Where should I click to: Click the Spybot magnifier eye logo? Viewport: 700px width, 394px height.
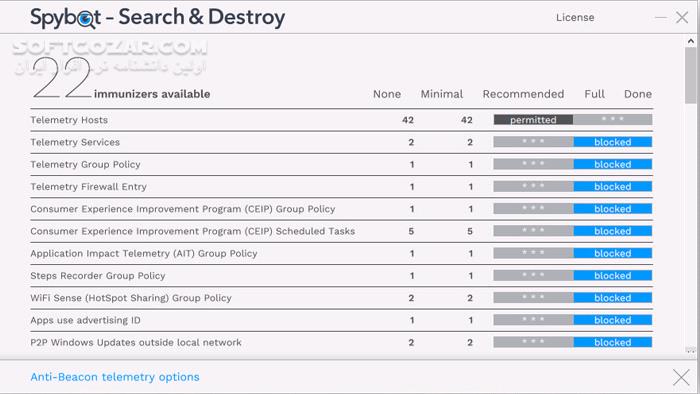pos(85,19)
